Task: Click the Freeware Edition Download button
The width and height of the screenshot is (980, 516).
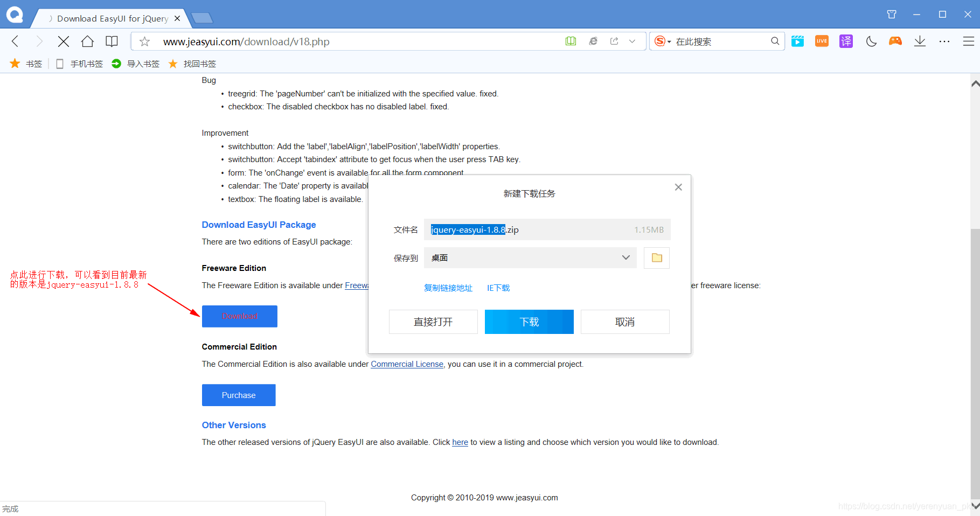Action: 240,316
